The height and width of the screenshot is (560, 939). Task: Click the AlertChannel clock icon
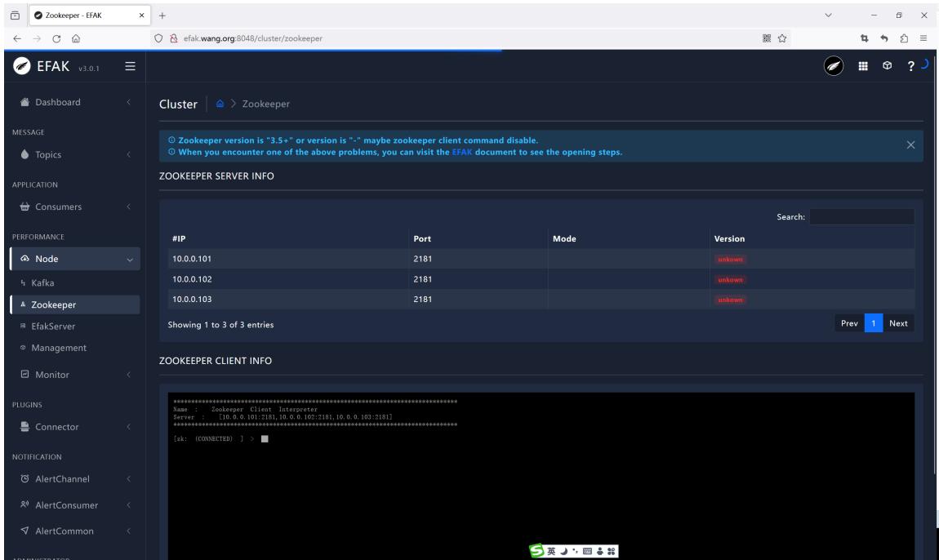(24, 478)
